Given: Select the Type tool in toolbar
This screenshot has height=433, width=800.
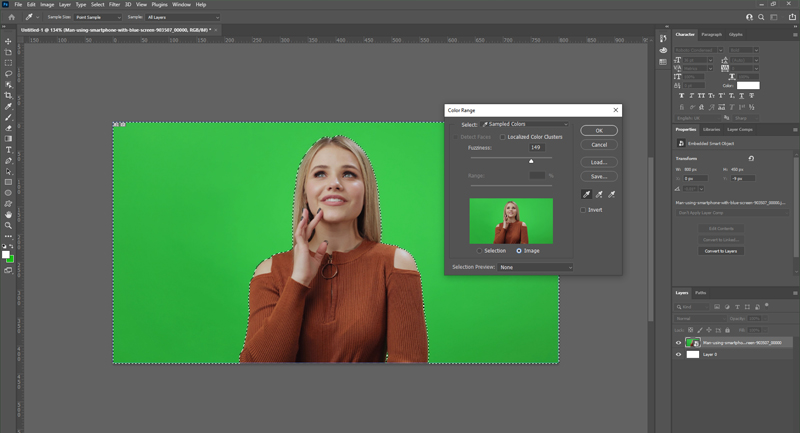Looking at the screenshot, I should [x=8, y=149].
